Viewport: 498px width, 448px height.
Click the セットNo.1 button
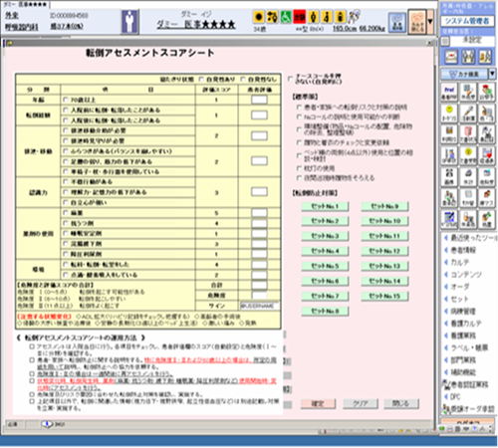[x=325, y=206]
